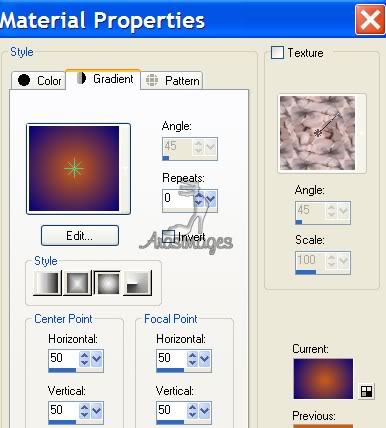Switch to the Pattern tab
The height and width of the screenshot is (428, 386).
tap(172, 80)
